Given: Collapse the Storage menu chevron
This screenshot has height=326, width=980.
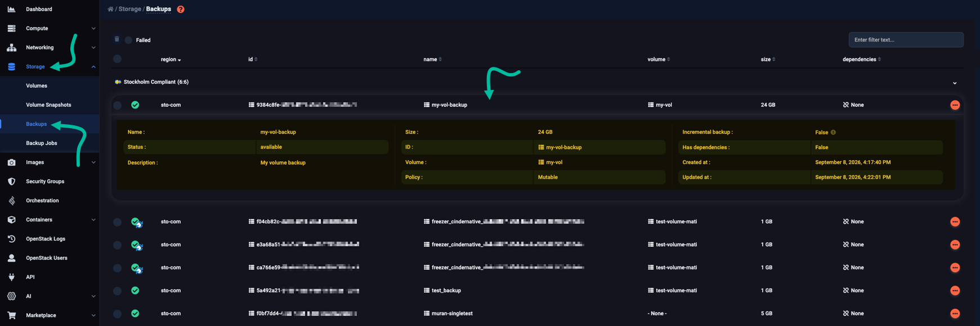Looking at the screenshot, I should tap(93, 67).
